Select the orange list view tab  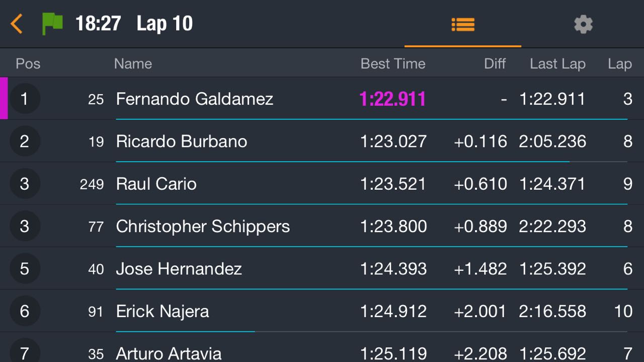click(x=463, y=24)
